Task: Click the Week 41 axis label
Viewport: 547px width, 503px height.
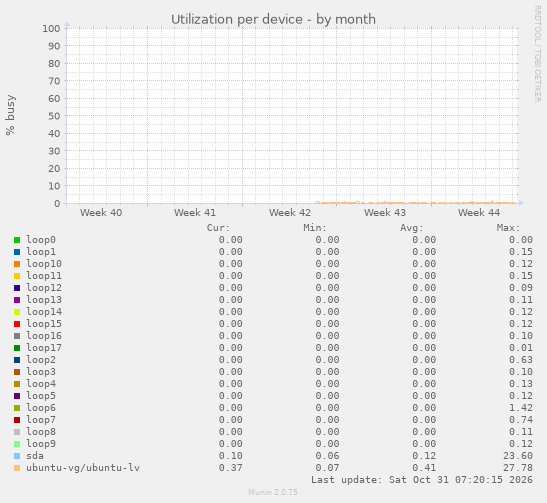Action: (195, 213)
